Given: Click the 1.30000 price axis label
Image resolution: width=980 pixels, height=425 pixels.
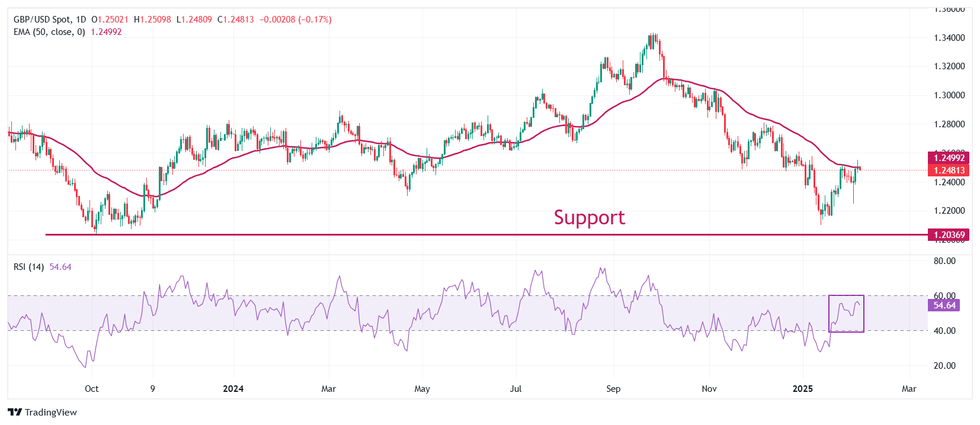Looking at the screenshot, I should coord(949,95).
